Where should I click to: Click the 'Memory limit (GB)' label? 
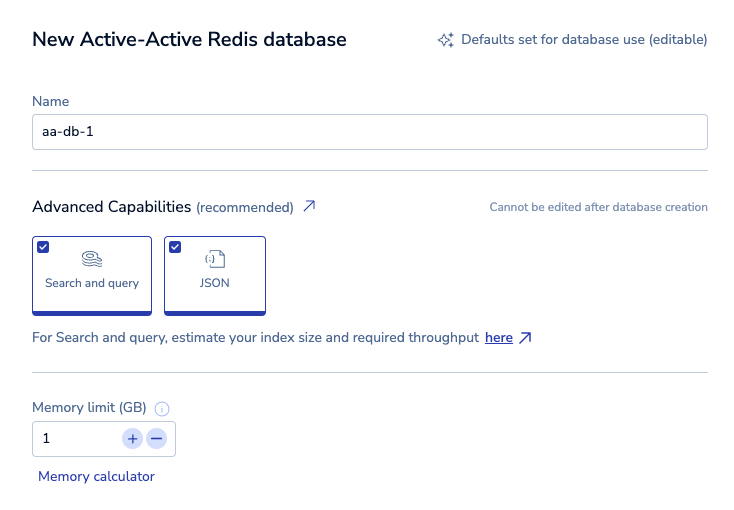(89, 408)
